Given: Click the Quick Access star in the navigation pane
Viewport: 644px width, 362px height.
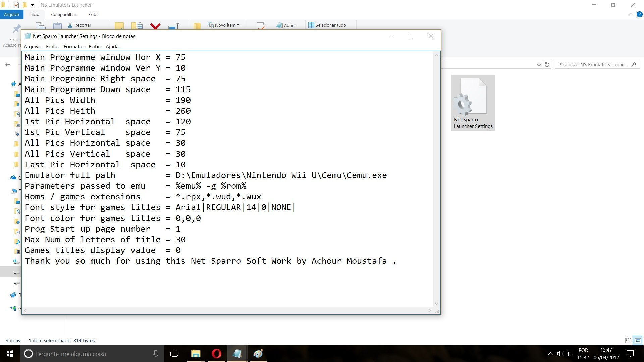Looking at the screenshot, I should (x=14, y=84).
